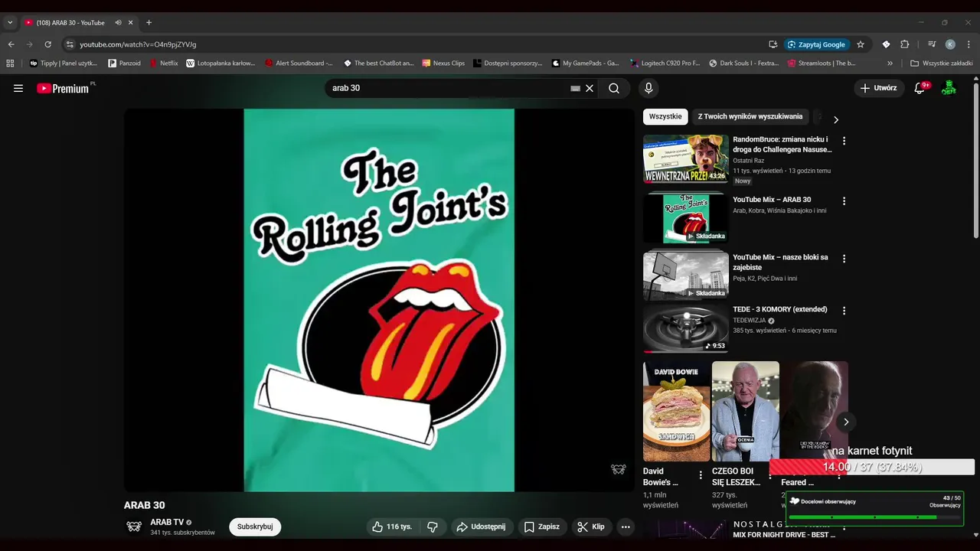Open the Nexus Clips bookmark
This screenshot has height=551, width=980.
(x=443, y=64)
